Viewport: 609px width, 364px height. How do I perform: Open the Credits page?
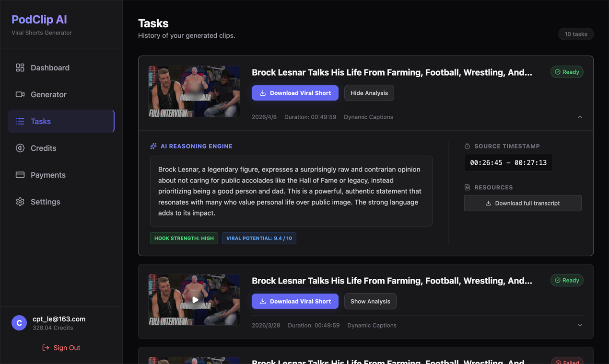tap(61, 148)
